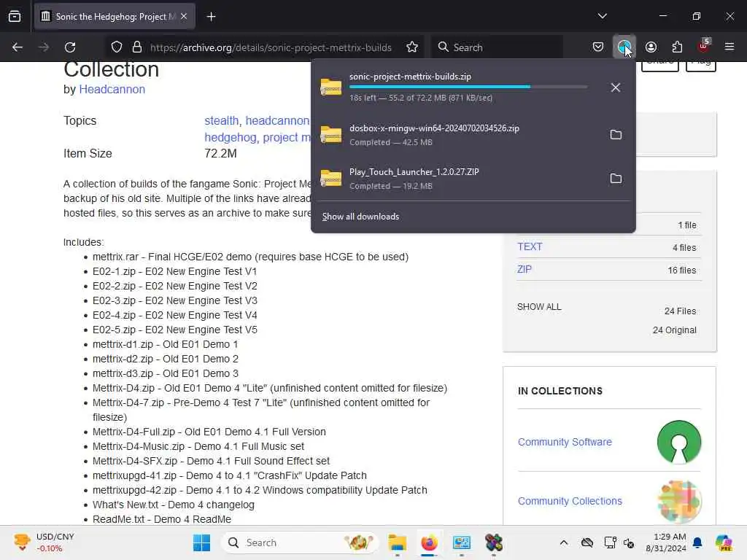
Task: Show dosbox-x-mingw zip in folder
Action: (x=616, y=135)
